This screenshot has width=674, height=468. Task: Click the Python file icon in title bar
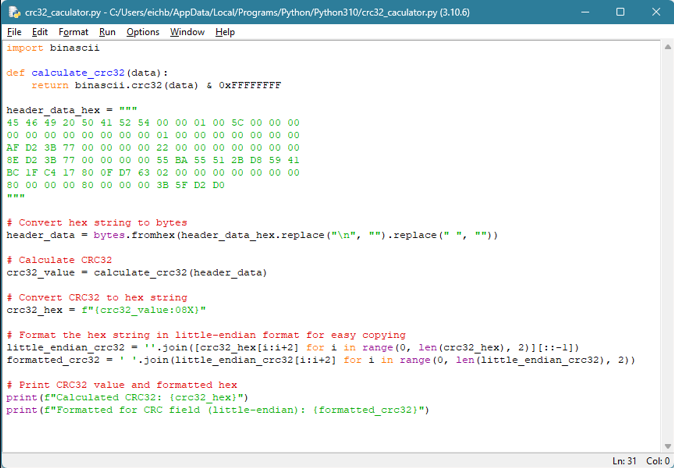pyautogui.click(x=14, y=12)
